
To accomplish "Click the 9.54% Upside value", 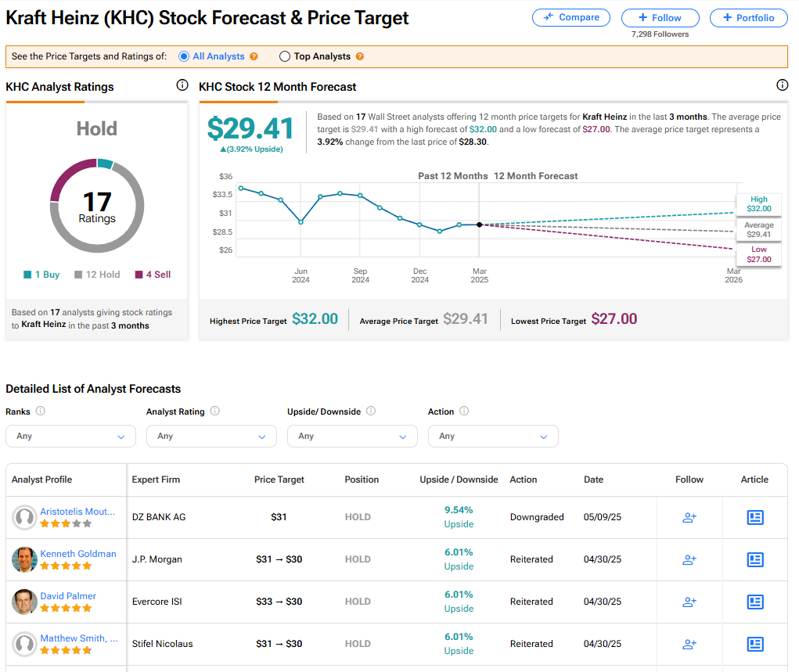I will click(x=459, y=517).
